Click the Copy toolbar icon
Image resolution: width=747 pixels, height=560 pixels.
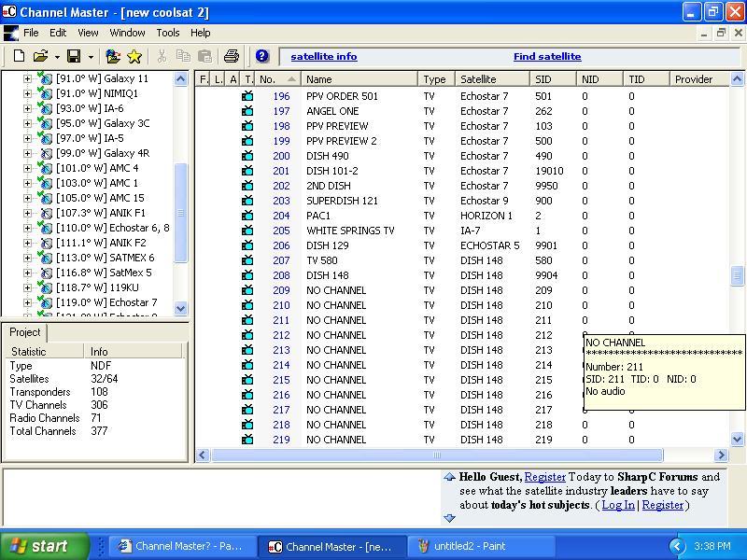183,56
